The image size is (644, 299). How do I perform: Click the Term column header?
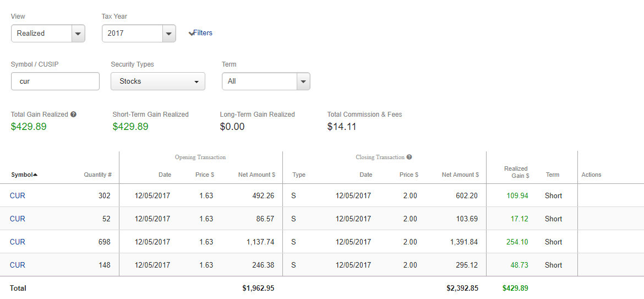pos(553,175)
